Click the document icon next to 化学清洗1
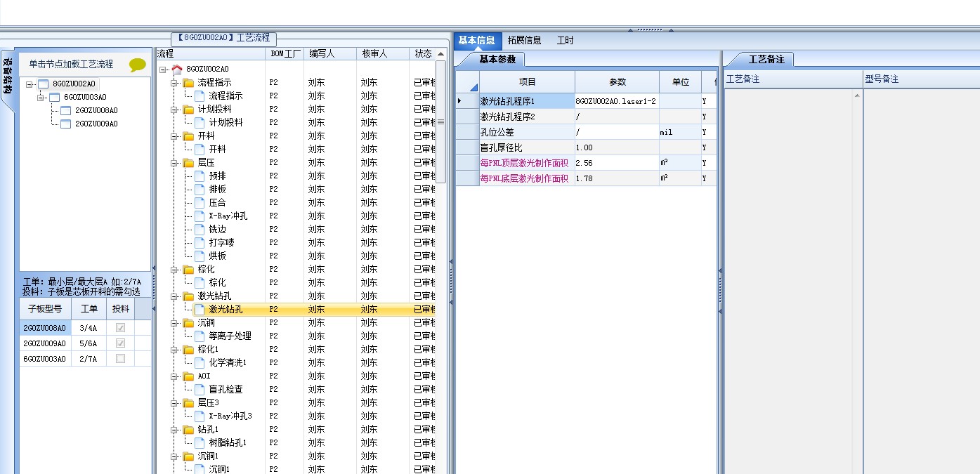 point(200,362)
